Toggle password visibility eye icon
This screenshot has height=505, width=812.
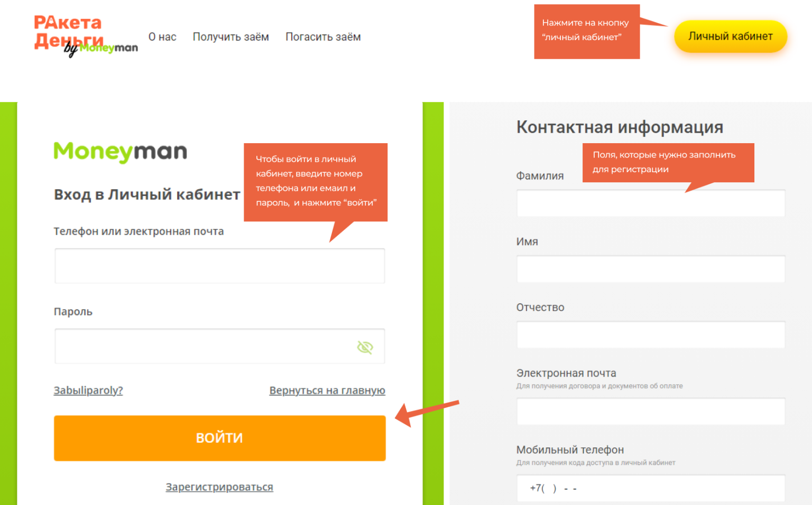coord(365,347)
